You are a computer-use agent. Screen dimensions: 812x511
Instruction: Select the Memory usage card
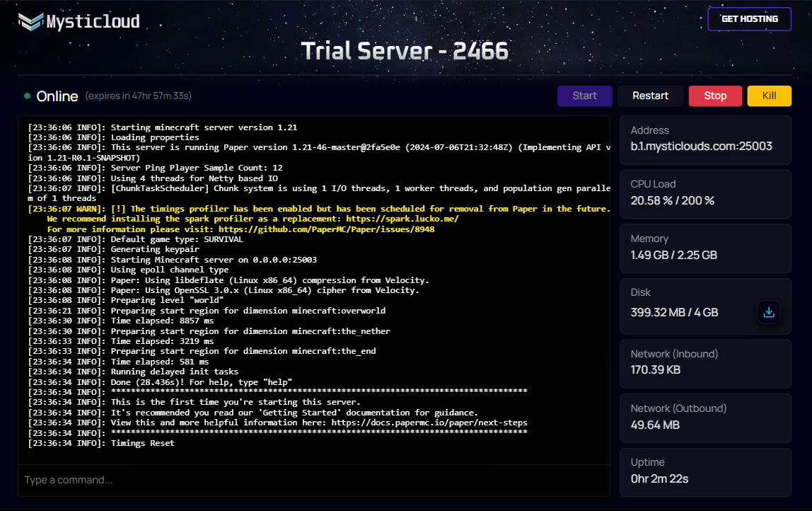coord(705,248)
